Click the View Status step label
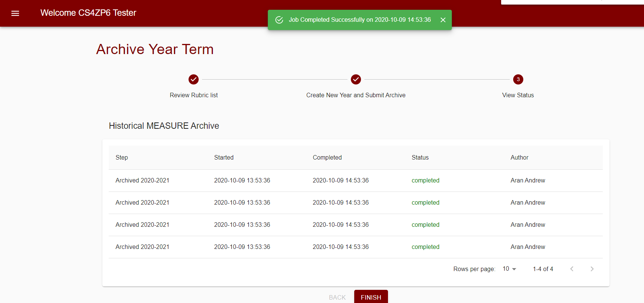 [x=518, y=95]
